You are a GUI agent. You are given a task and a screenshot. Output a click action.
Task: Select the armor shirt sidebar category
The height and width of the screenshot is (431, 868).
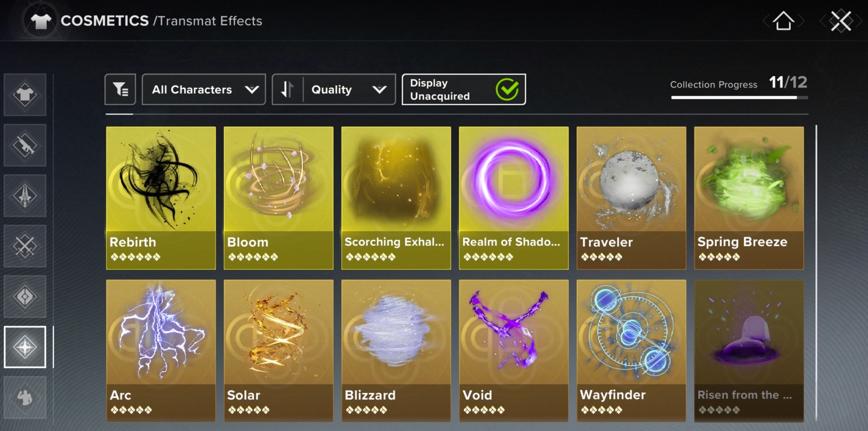tap(25, 95)
